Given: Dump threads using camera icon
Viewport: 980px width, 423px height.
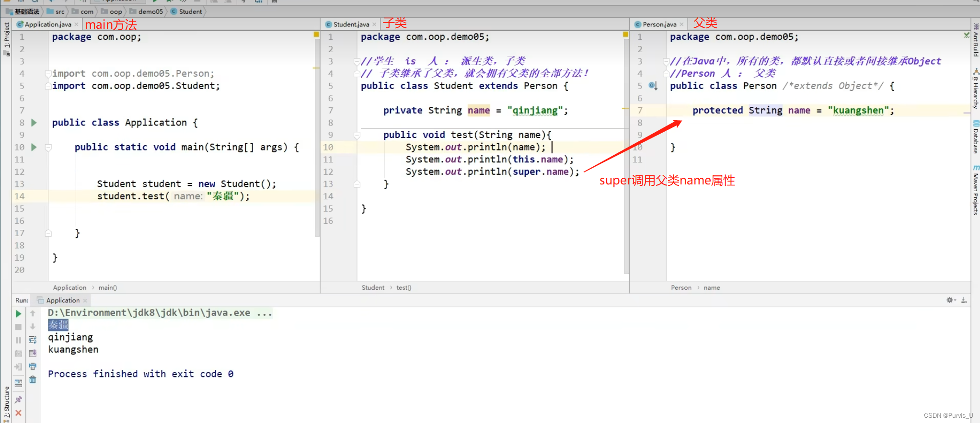Looking at the screenshot, I should click(18, 354).
